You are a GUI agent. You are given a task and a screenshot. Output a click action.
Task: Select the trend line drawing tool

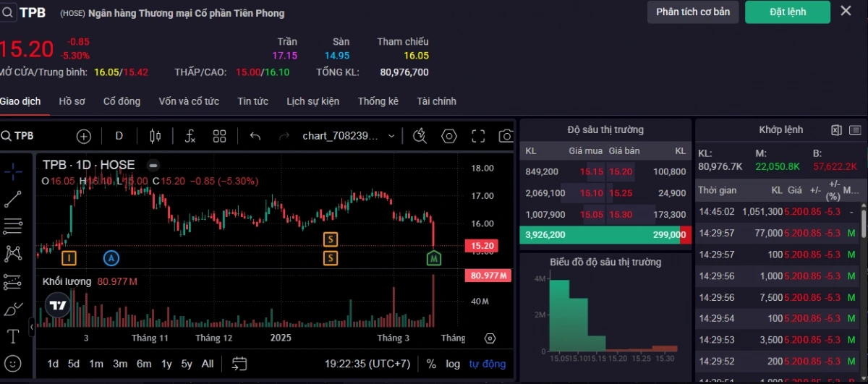point(13,199)
